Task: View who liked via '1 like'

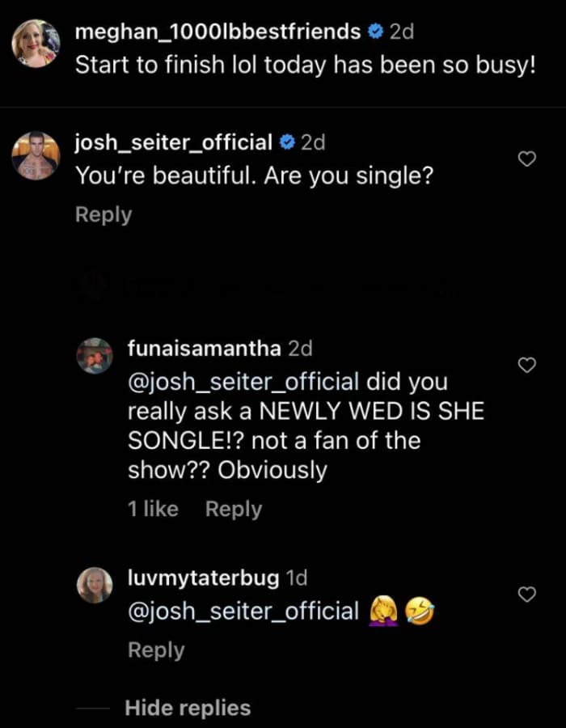Action: [153, 509]
